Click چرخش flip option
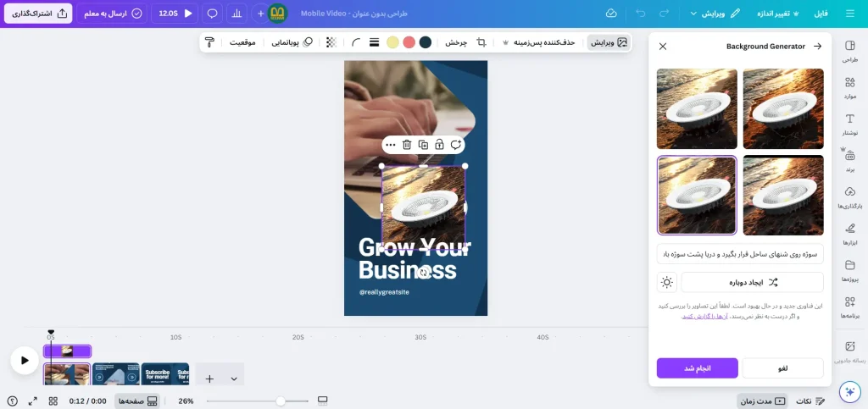The image size is (868, 409). (x=456, y=42)
